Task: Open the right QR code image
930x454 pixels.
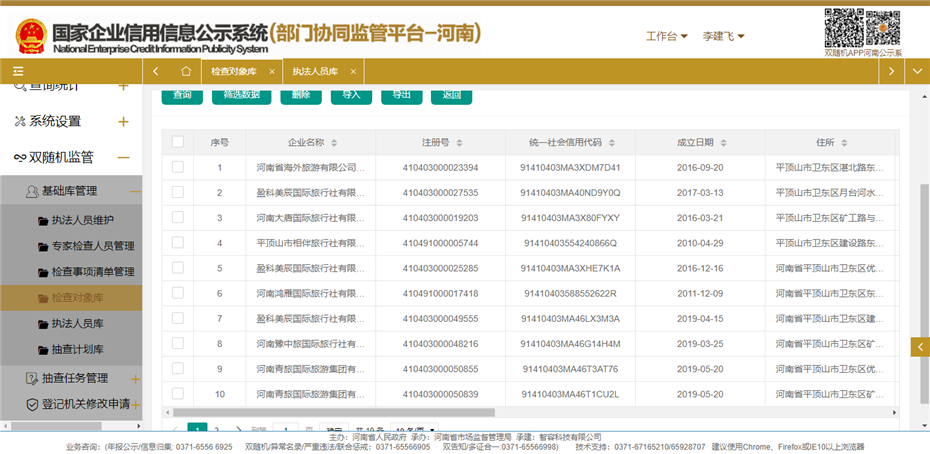Action: [x=883, y=27]
